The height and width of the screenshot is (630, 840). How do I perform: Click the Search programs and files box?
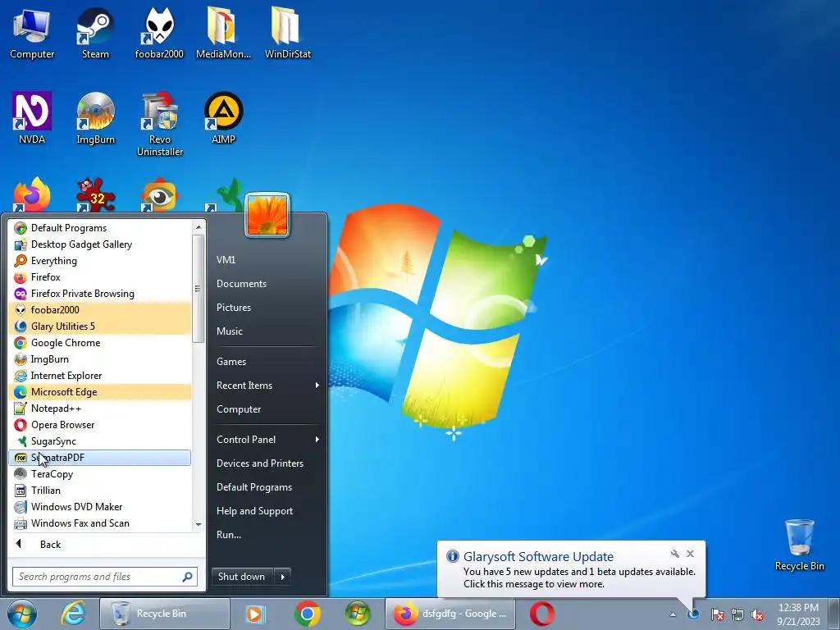[105, 577]
